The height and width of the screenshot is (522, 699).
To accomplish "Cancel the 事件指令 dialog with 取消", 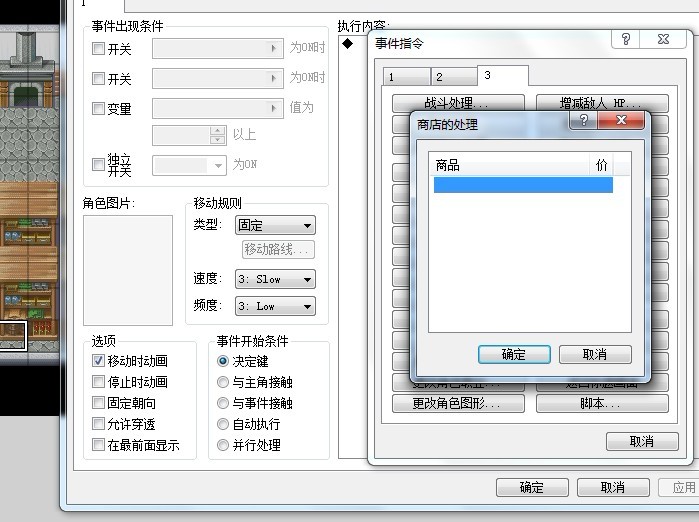I will tap(642, 441).
